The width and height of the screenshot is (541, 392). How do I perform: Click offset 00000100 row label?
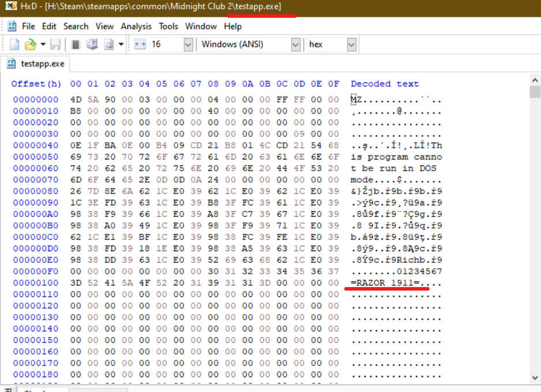(36, 283)
